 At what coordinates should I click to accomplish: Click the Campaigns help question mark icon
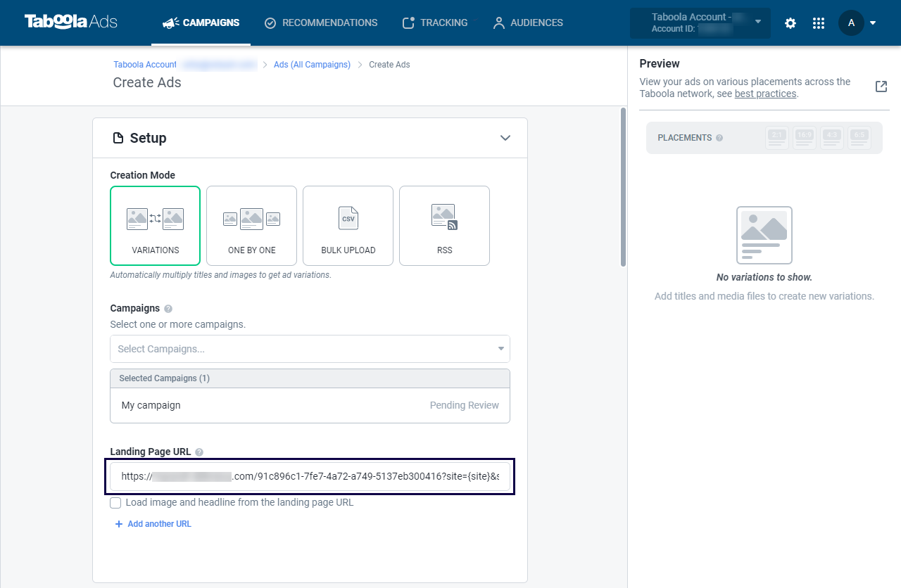(168, 309)
